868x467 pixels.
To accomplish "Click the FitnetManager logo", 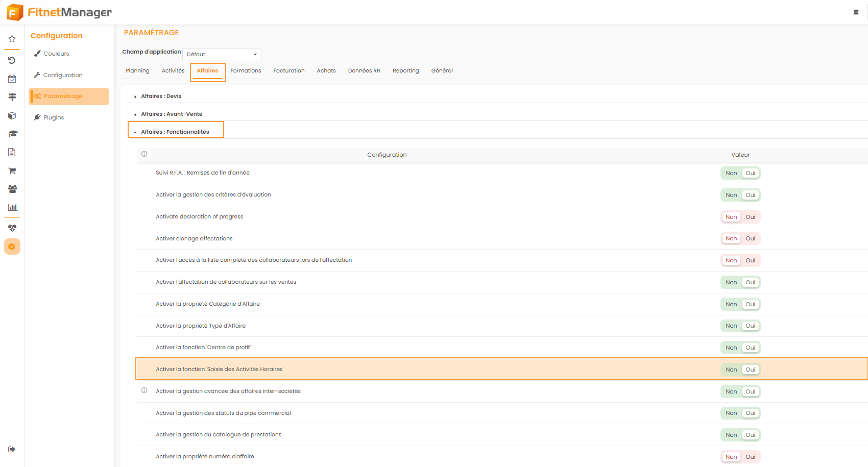I will [x=59, y=12].
